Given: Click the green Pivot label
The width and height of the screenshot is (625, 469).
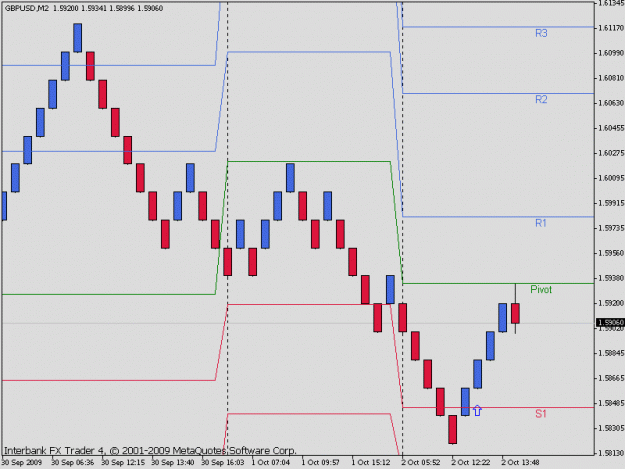Looking at the screenshot, I should (541, 290).
